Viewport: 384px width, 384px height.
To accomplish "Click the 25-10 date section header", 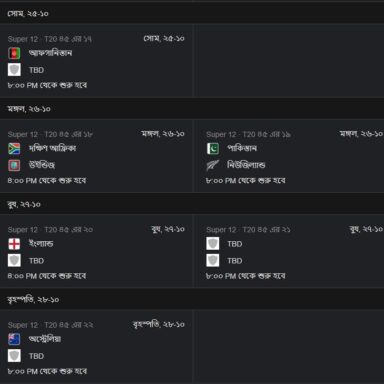I will click(192, 14).
